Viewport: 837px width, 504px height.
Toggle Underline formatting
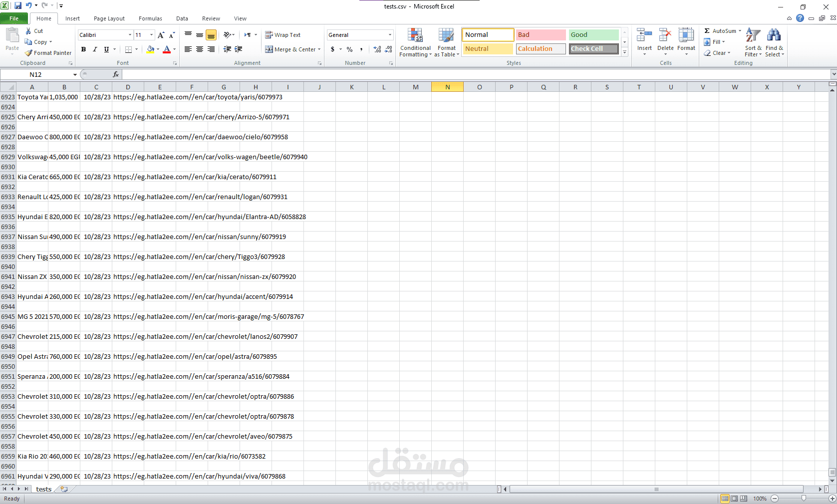pyautogui.click(x=106, y=49)
